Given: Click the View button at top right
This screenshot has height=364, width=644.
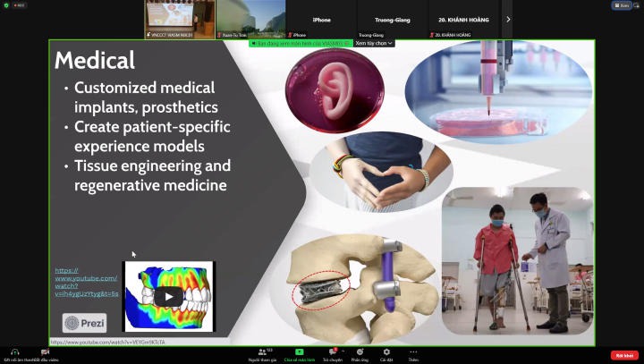Looking at the screenshot, I should pos(622,5).
